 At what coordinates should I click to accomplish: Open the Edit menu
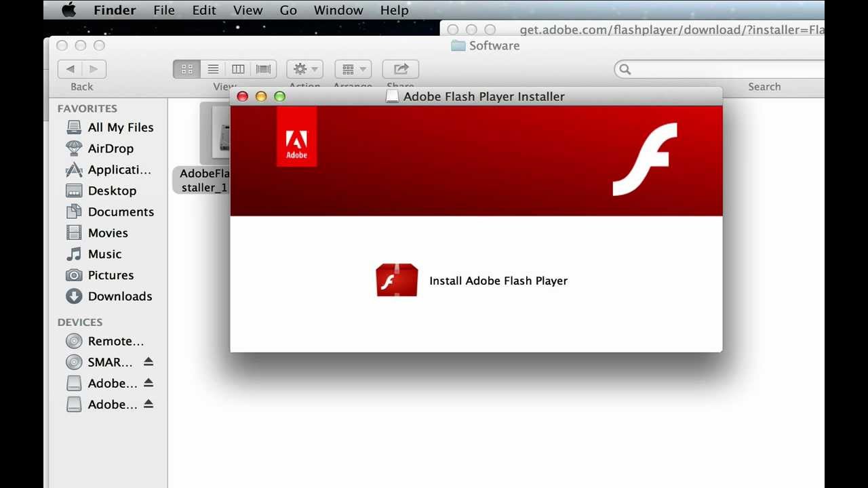point(204,10)
